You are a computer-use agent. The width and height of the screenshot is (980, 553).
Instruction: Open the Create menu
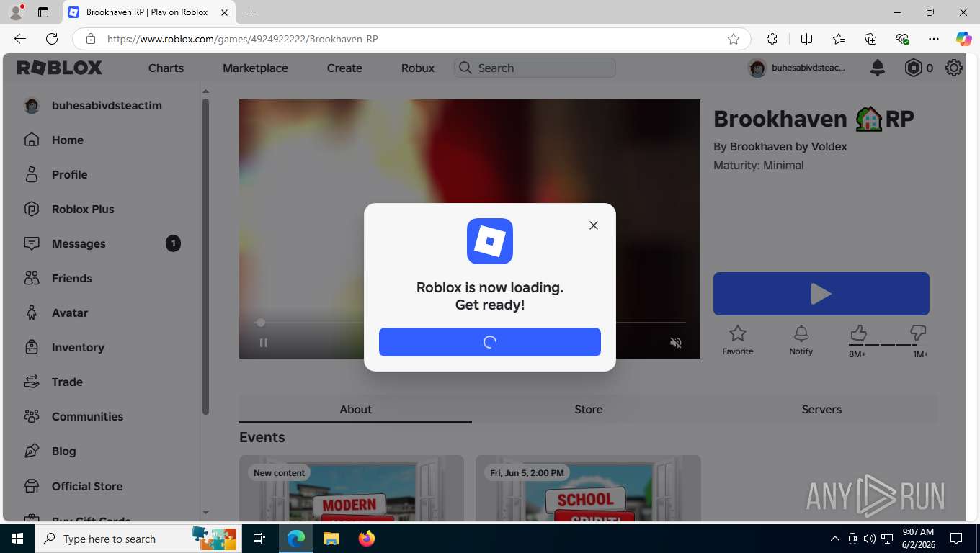click(344, 68)
